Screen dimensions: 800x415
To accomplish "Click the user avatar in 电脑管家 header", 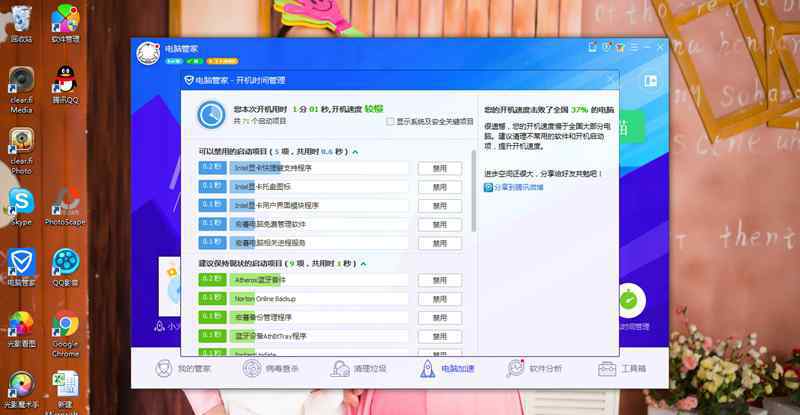I will [x=148, y=53].
